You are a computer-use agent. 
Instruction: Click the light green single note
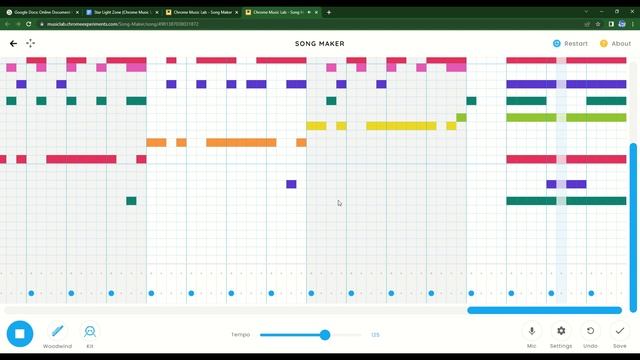click(461, 118)
